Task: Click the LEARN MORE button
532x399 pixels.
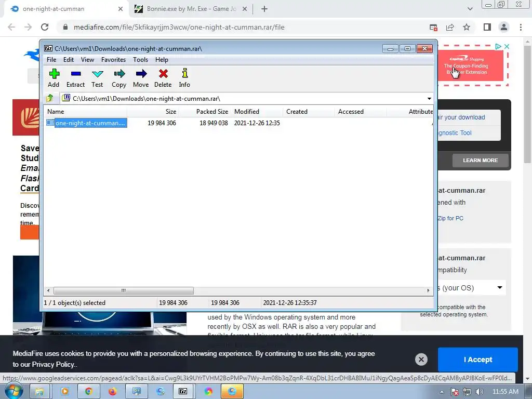Action: pos(481,160)
